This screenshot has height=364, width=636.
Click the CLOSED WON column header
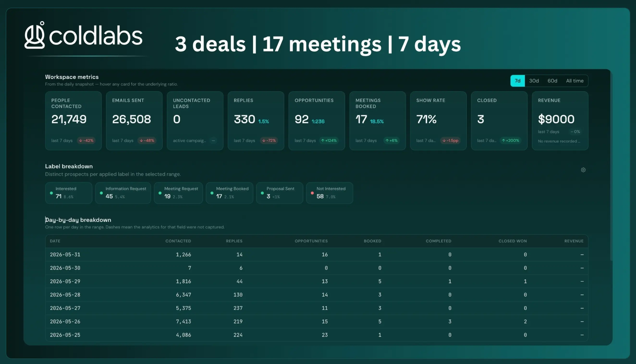(513, 241)
